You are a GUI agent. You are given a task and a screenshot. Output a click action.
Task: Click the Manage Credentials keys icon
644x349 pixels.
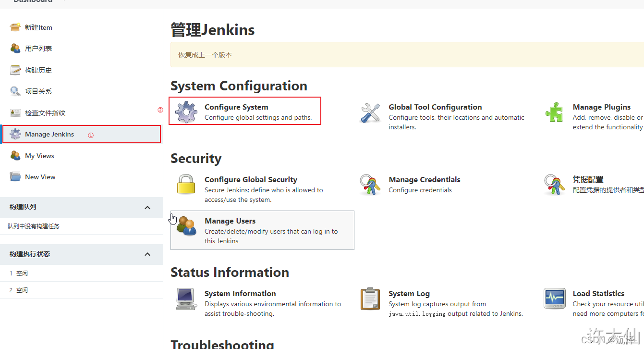[370, 185]
